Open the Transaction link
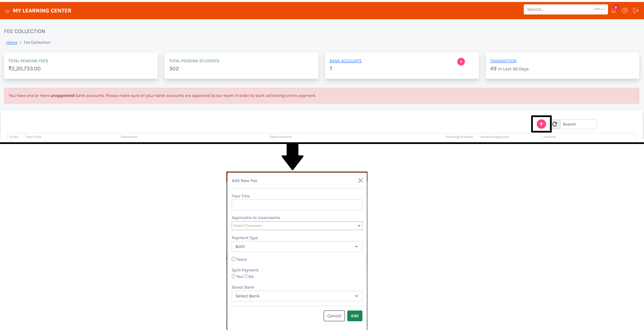The height and width of the screenshot is (331, 644). (503, 61)
